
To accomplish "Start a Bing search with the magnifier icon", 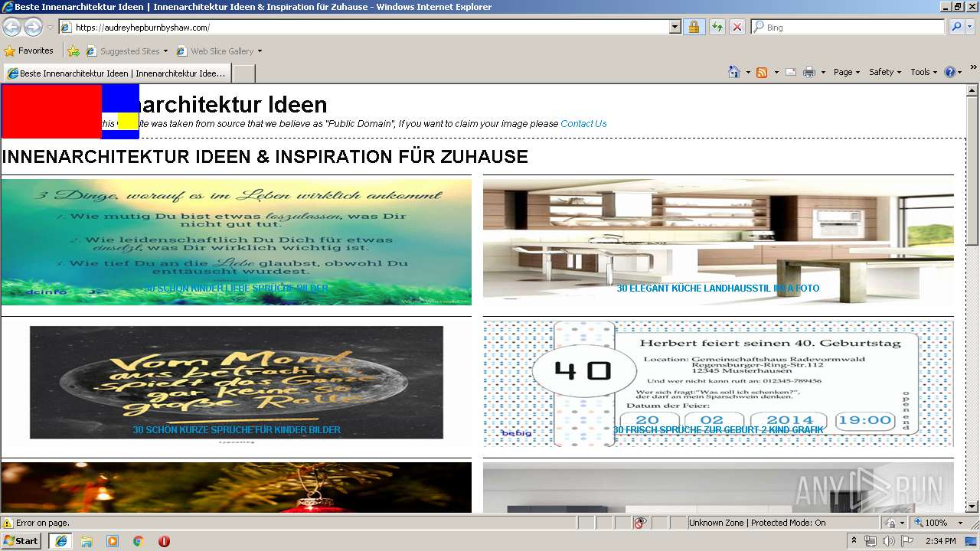I will (x=956, y=28).
